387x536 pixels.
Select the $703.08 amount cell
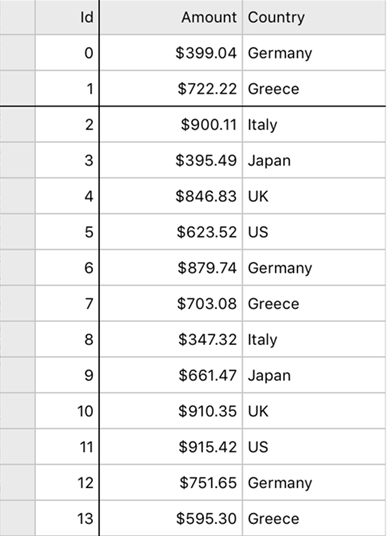click(171, 304)
